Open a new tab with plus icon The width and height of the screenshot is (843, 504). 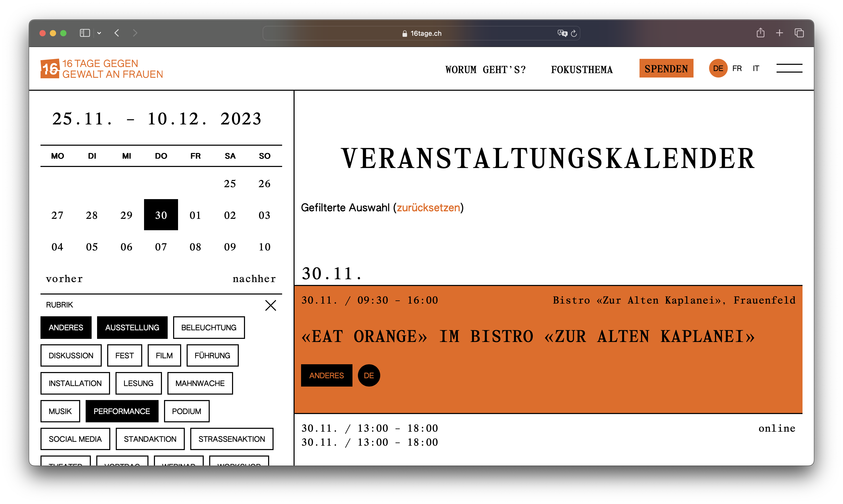[779, 33]
